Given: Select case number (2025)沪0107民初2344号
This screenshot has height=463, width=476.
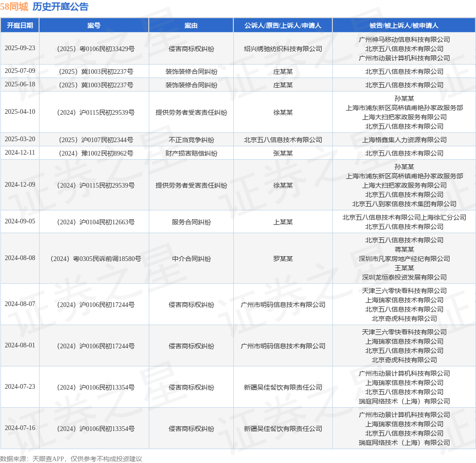Looking at the screenshot, I should coord(96,140).
